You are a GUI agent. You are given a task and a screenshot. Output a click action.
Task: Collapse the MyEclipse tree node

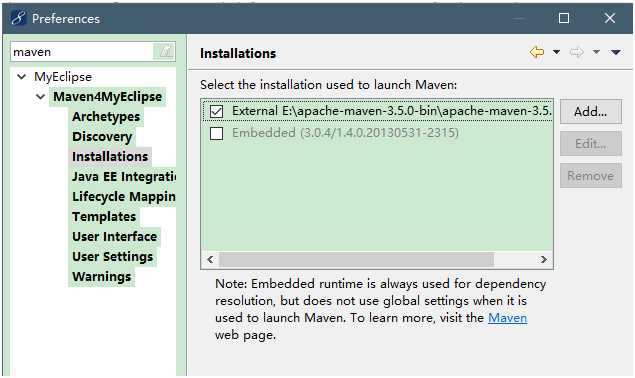pyautogui.click(x=22, y=77)
